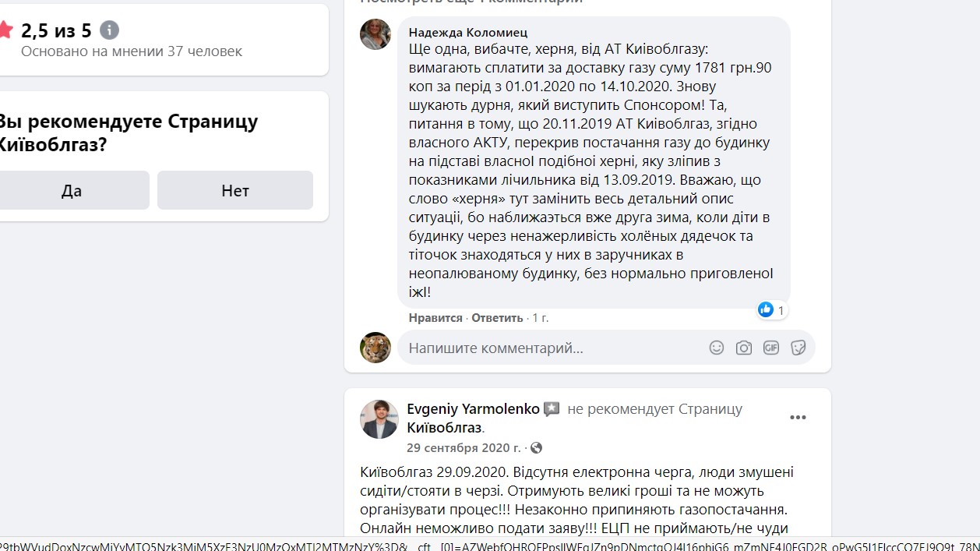This screenshot has height=551, width=980.
Task: Click the rating info icon
Action: point(110,30)
